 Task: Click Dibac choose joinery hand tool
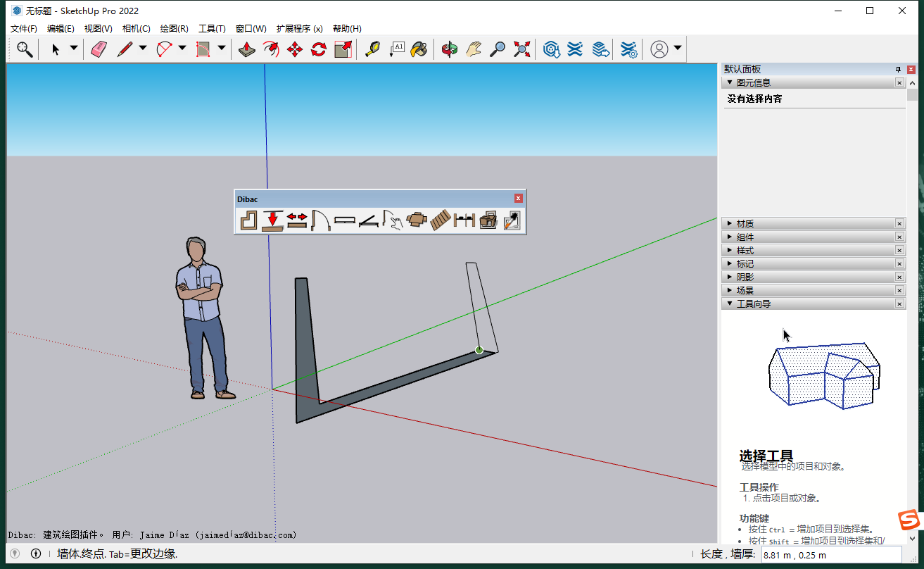(x=393, y=221)
